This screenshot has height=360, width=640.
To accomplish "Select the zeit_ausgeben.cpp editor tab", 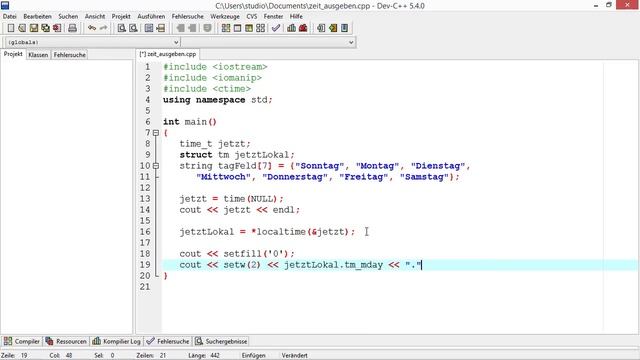I will pos(168,54).
